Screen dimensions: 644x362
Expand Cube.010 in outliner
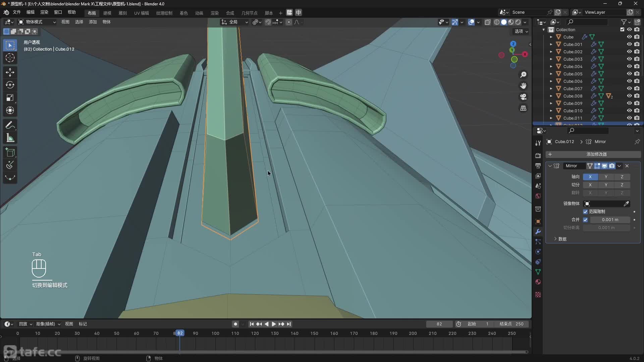(x=551, y=111)
